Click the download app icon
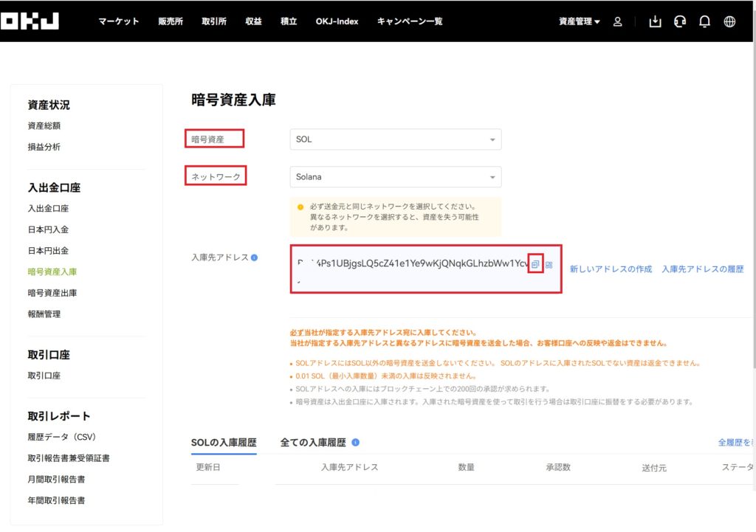Screen dimensions: 756x532 coord(655,21)
